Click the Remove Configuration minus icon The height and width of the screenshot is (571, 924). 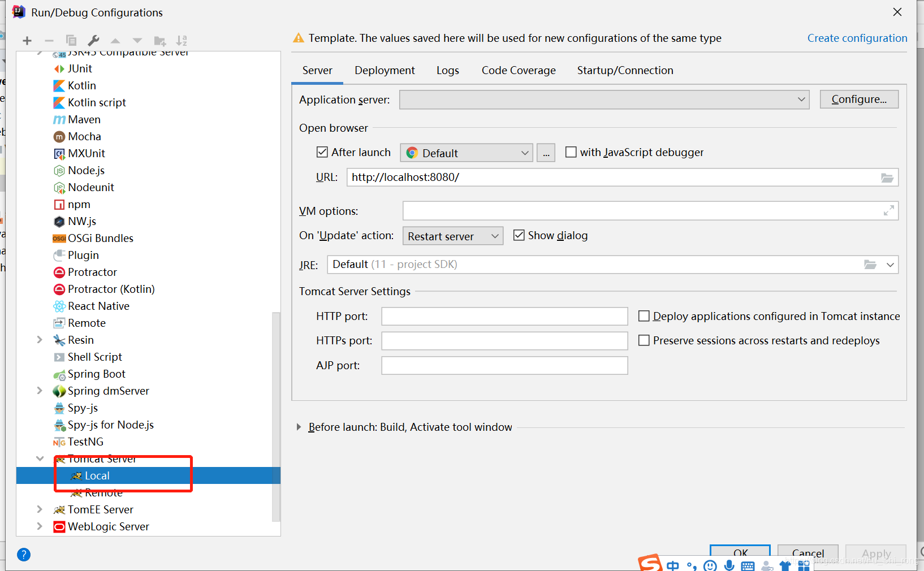click(x=49, y=41)
